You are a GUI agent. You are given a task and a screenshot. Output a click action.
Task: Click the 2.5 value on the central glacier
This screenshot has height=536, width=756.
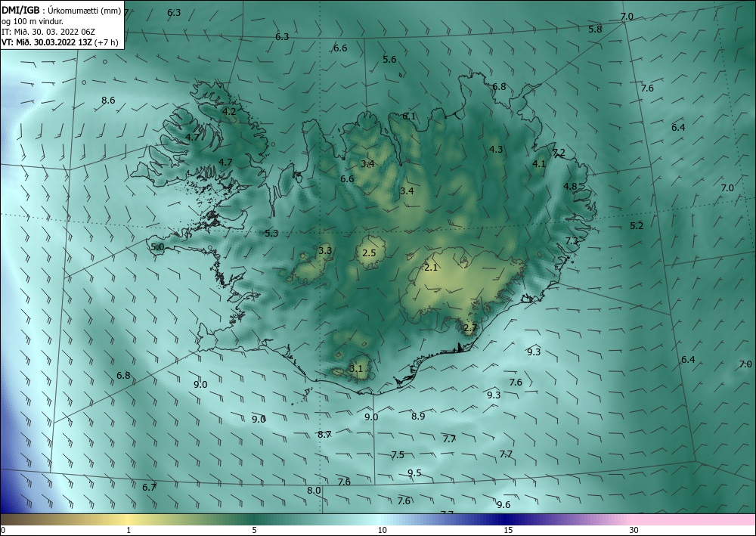(x=369, y=253)
